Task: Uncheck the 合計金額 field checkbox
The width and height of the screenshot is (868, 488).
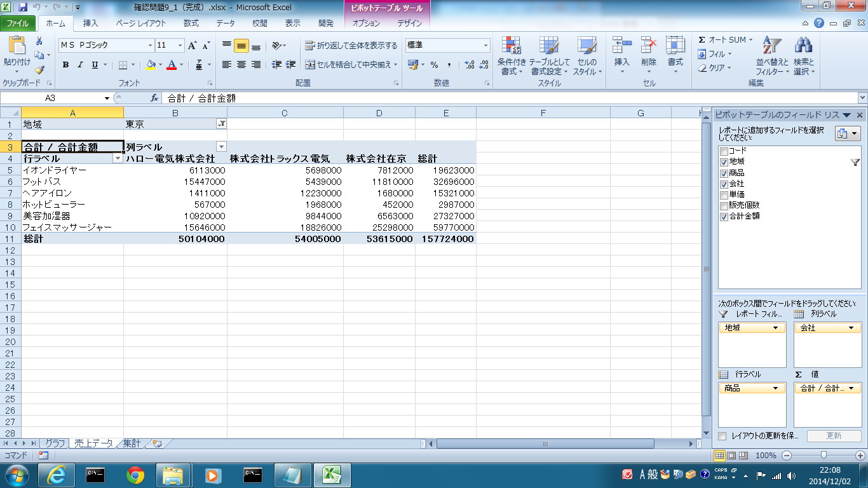Action: click(x=724, y=216)
